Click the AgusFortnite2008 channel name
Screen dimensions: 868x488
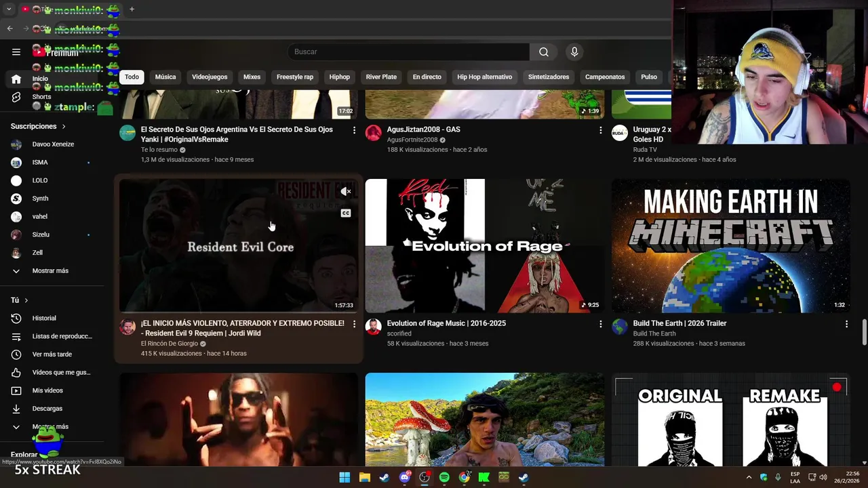[412, 140]
